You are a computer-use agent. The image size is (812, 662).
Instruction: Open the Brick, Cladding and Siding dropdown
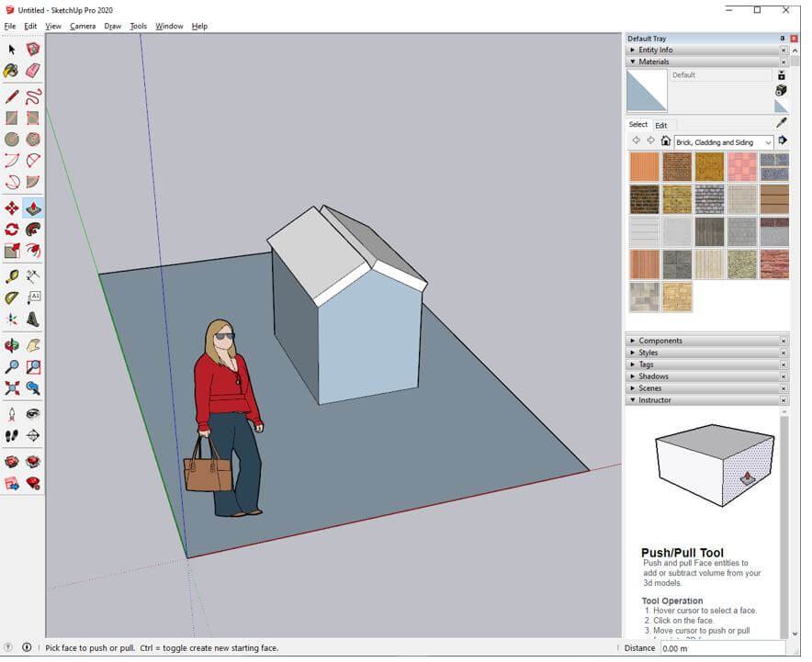point(724,141)
